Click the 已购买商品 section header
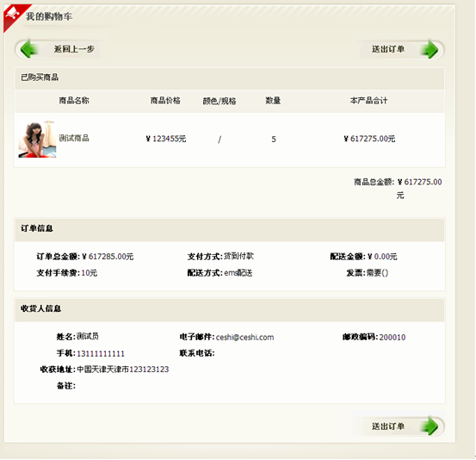 pos(40,78)
